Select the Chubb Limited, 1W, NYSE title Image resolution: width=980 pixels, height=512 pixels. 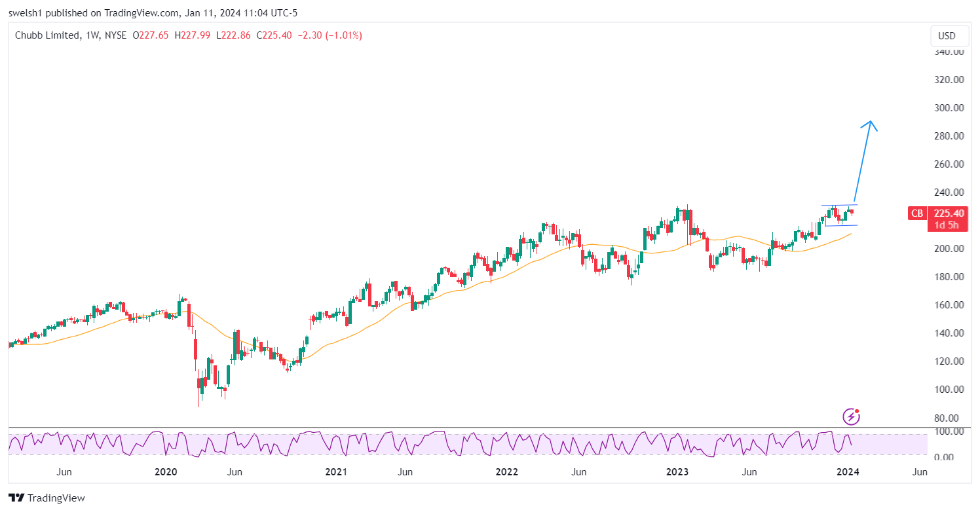pos(71,35)
